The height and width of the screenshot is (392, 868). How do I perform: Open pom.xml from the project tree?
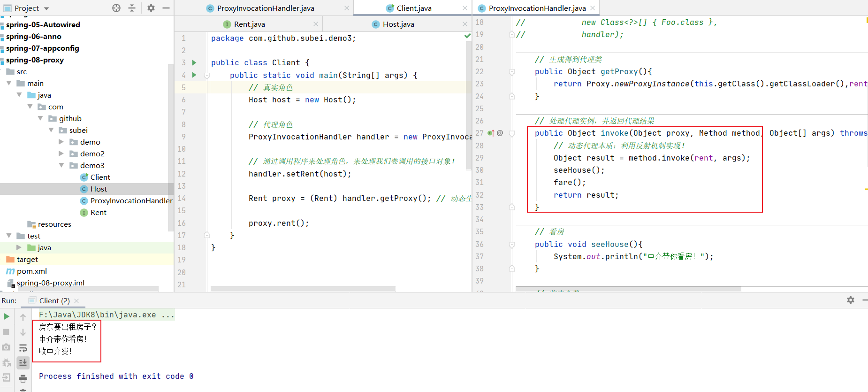click(x=31, y=271)
